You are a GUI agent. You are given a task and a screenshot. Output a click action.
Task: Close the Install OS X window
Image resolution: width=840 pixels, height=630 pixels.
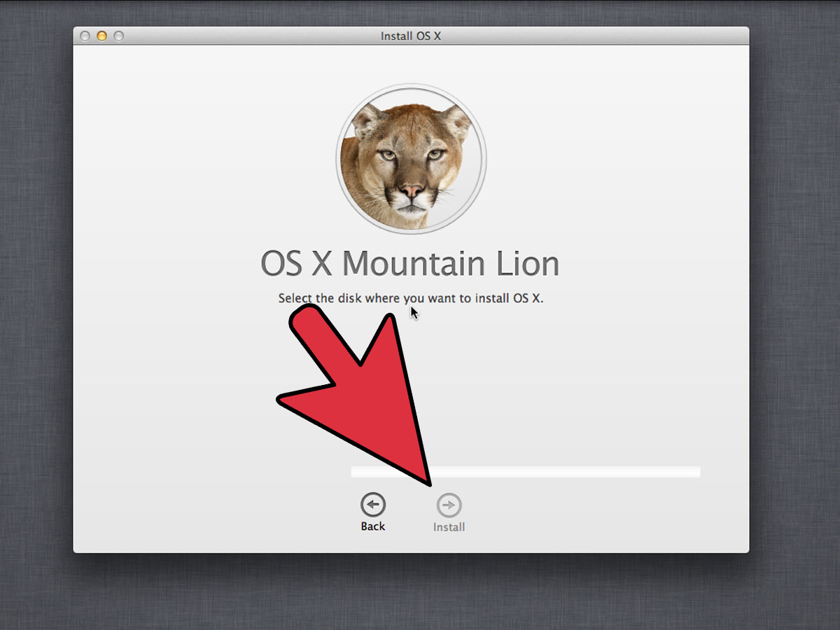(85, 36)
